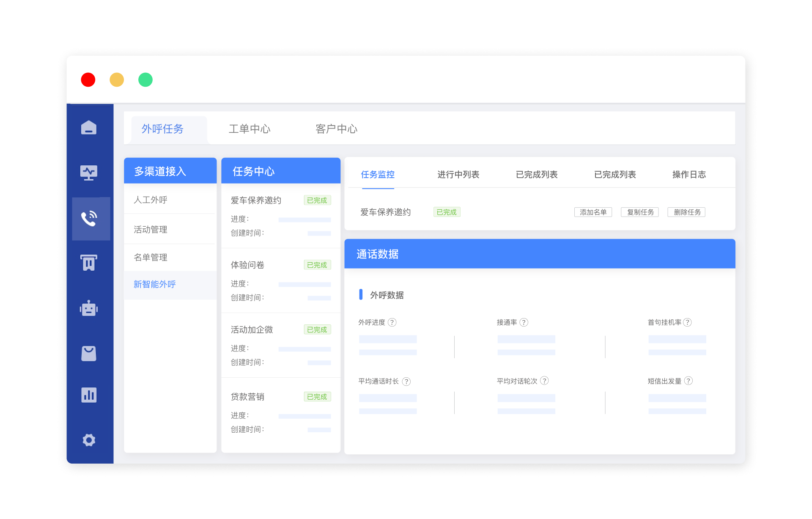This screenshot has width=812, height=519.
Task: Select 新智能外呼 in the left panel
Action: click(x=155, y=284)
